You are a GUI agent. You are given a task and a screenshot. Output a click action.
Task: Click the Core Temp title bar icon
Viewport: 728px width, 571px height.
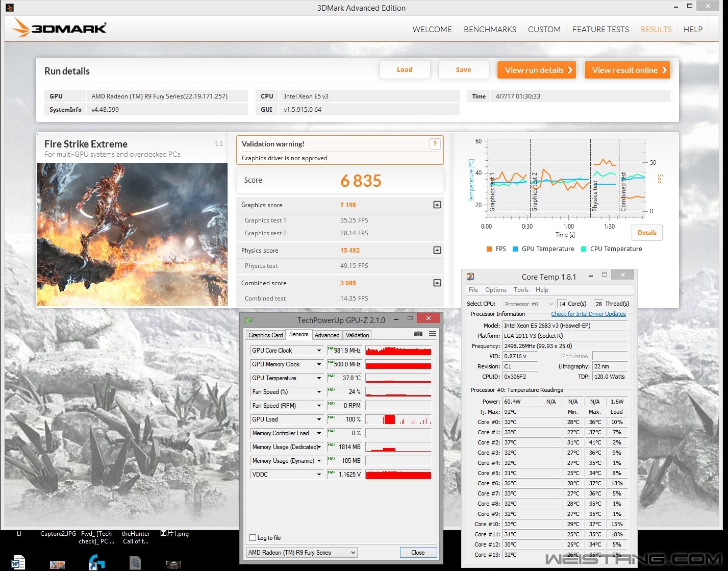click(x=470, y=277)
